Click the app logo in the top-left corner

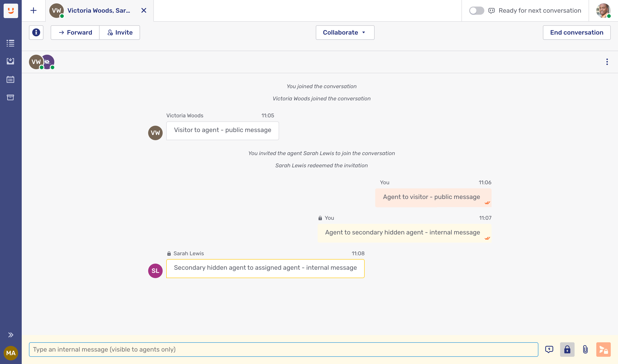pyautogui.click(x=11, y=11)
